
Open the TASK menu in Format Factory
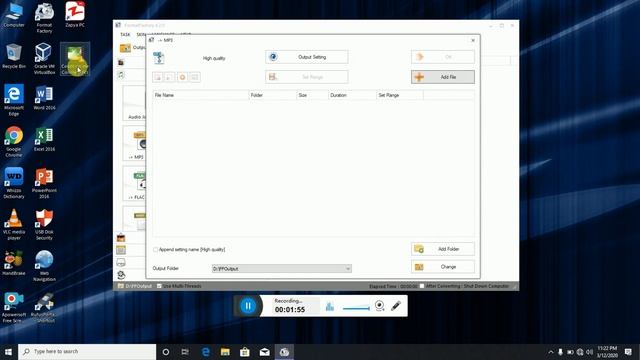click(x=125, y=35)
